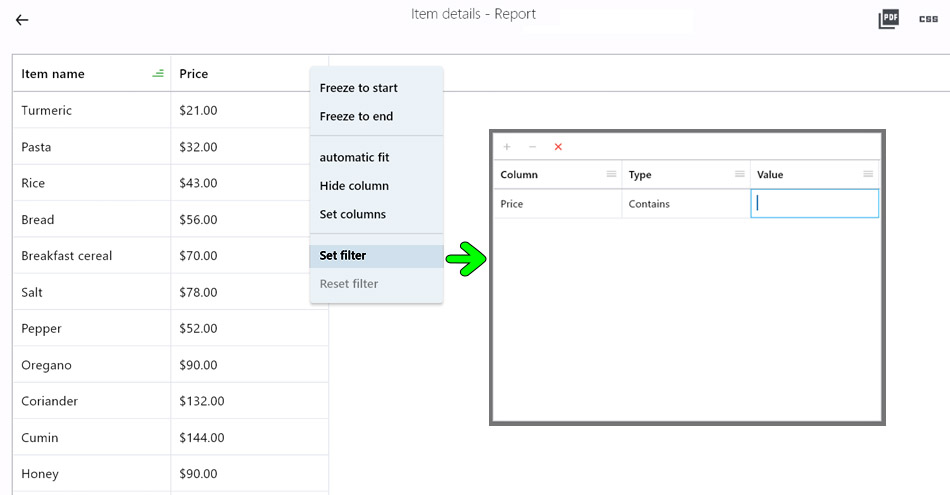Choose Freeze to end from menu
The height and width of the screenshot is (495, 950).
tap(357, 116)
